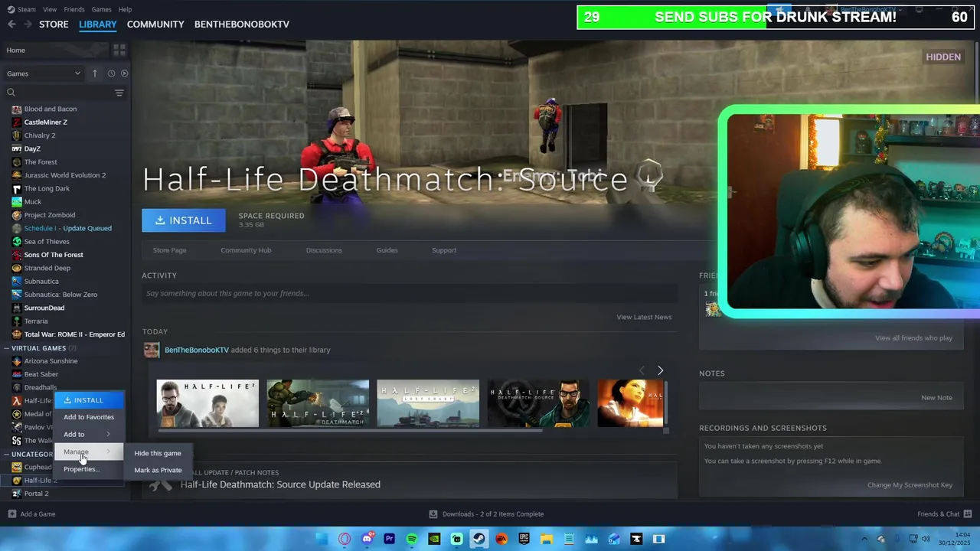Choose Hide this game
This screenshot has height=551, width=980.
click(x=158, y=453)
